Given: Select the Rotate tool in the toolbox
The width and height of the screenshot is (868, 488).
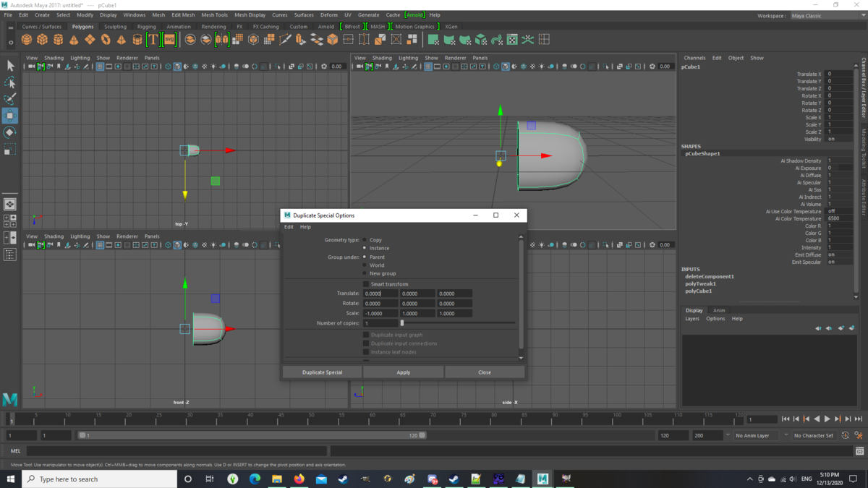Looking at the screenshot, I should pyautogui.click(x=9, y=132).
